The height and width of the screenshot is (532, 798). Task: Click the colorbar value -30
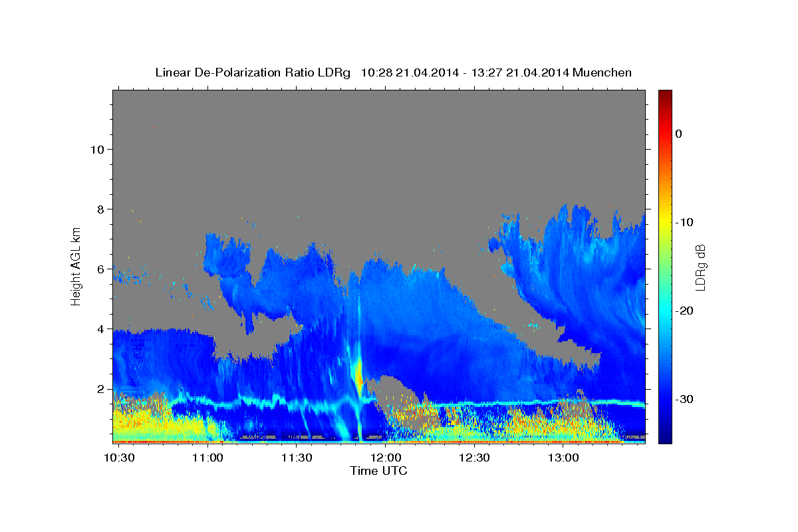tap(684, 399)
